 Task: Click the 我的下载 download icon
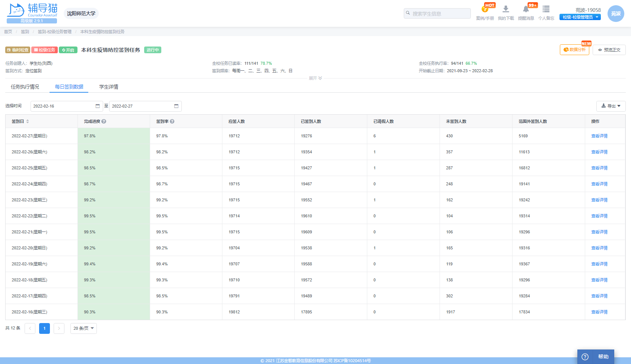505,9
